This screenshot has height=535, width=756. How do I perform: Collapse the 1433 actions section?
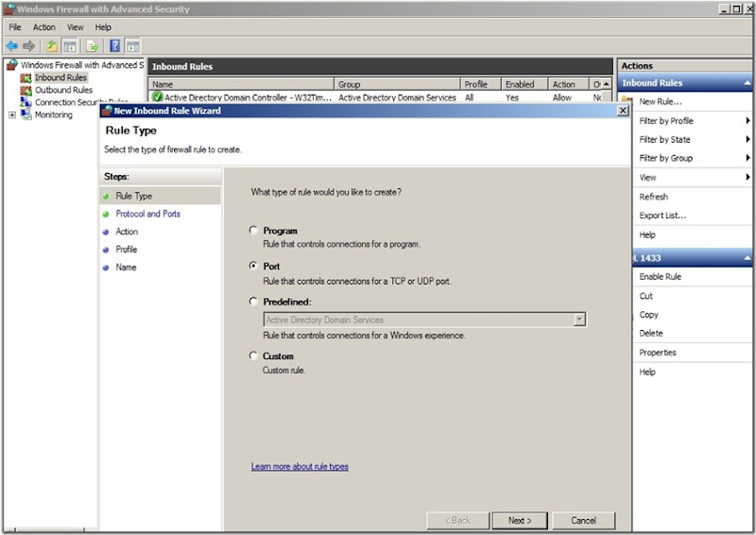coord(747,258)
